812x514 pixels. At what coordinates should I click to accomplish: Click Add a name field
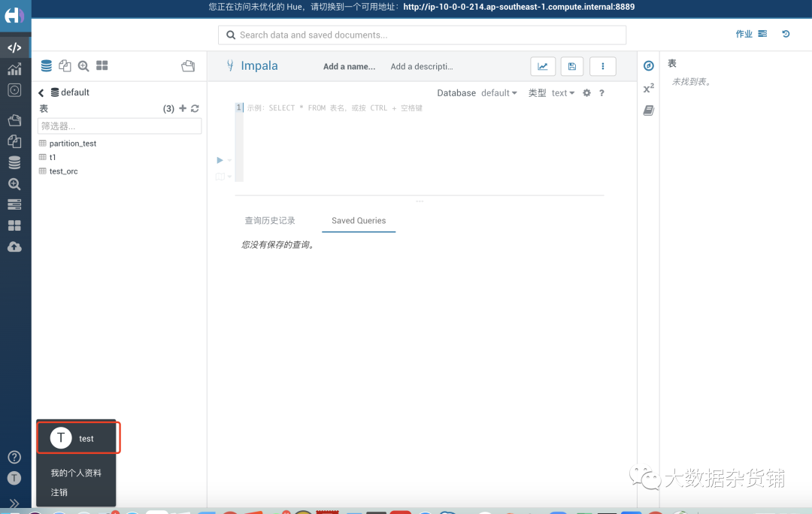(349, 66)
